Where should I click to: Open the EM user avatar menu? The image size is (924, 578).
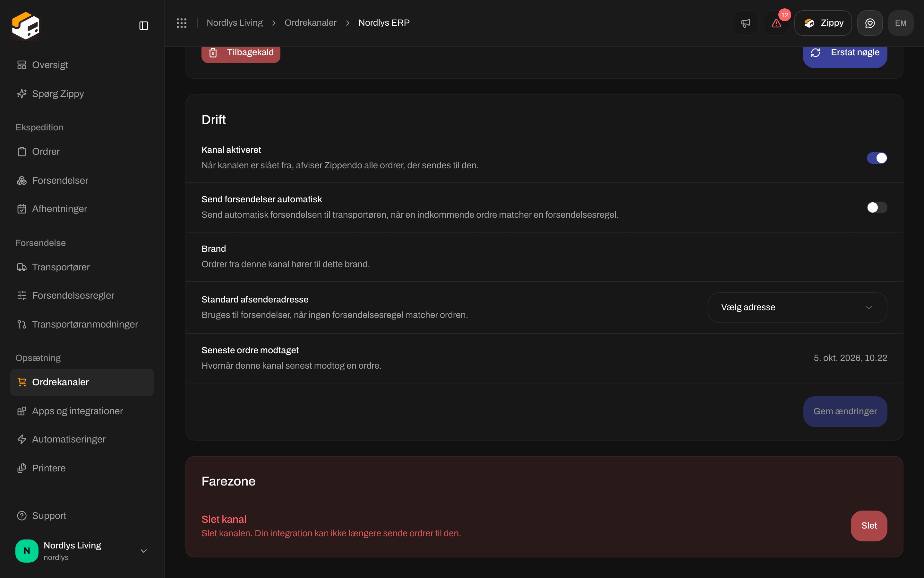tap(901, 23)
